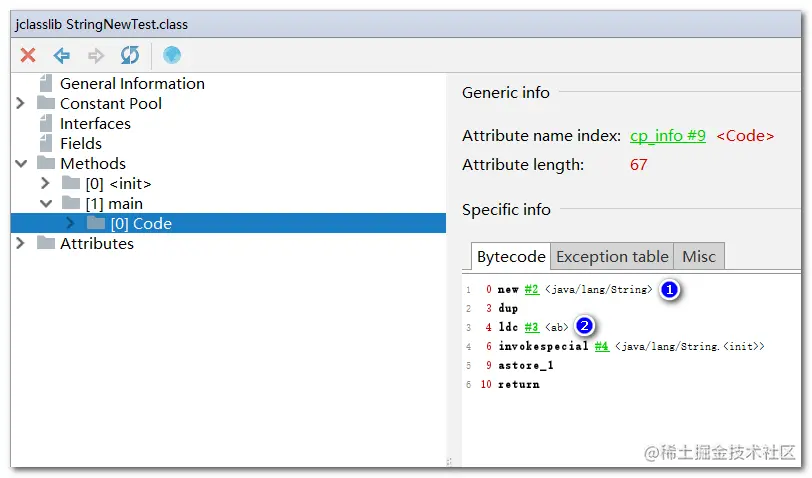Open the #4 invokespecial reference link
The height and width of the screenshot is (478, 812).
[601, 347]
